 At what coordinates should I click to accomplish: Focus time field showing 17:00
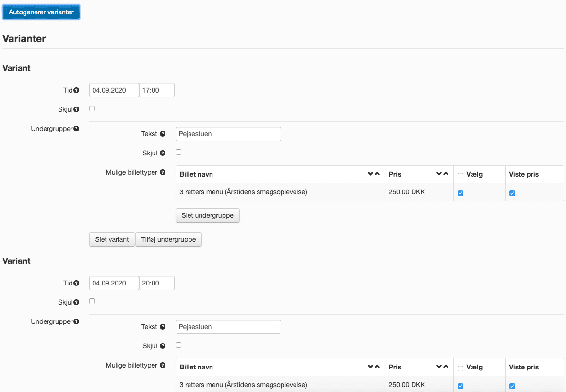[157, 90]
